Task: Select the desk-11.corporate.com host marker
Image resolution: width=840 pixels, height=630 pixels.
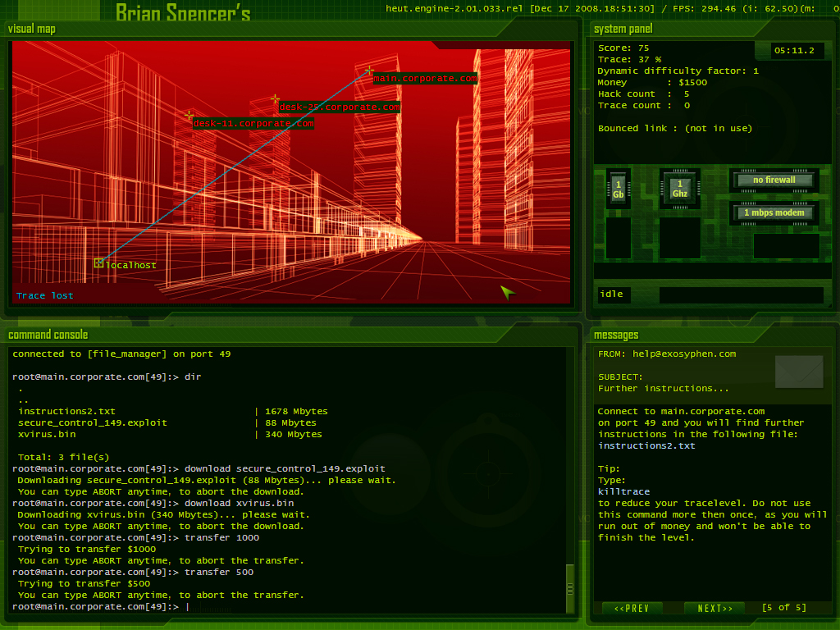Action: 189,116
